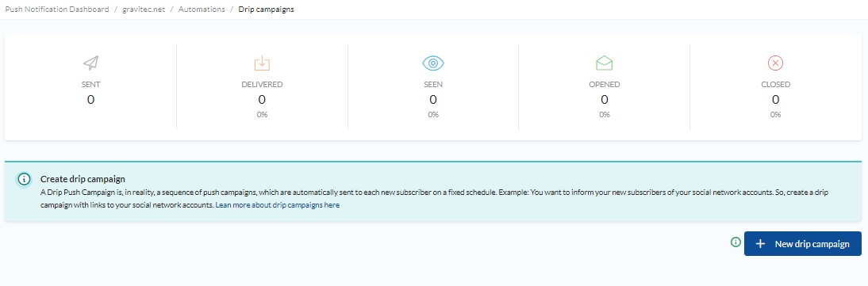Click the Closed red X icon
Viewport: 868px width, 286px height.
coord(775,63)
